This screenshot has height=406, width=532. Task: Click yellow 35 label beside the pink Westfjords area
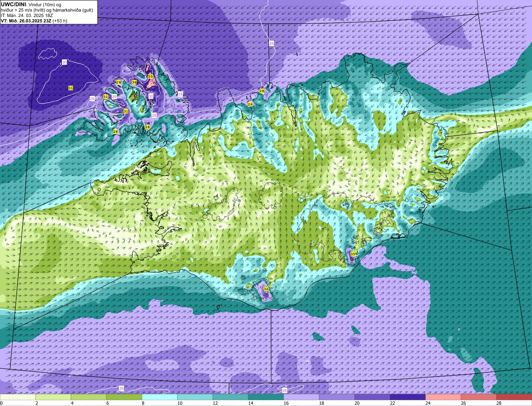pos(150,76)
